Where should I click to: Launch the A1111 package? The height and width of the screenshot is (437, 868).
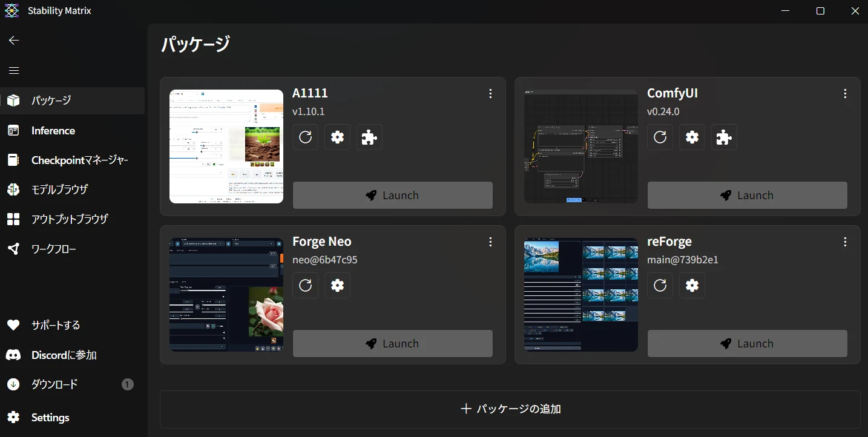point(393,195)
